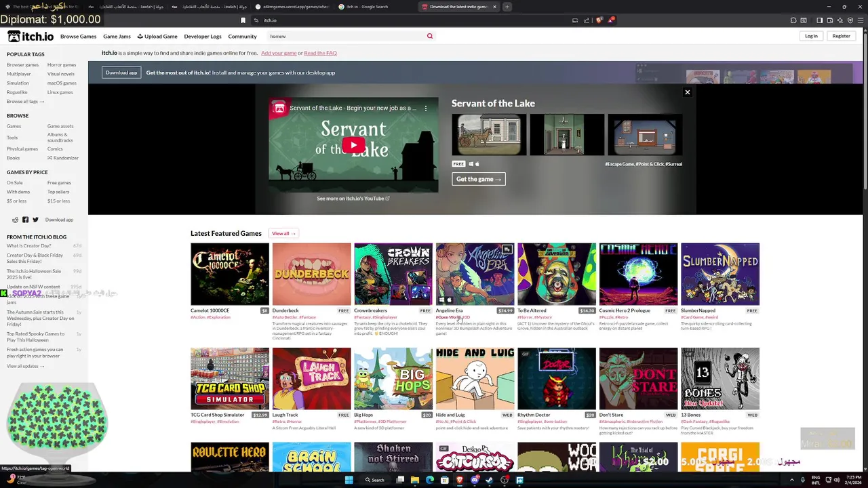Open the Randomizer link
This screenshot has height=488, width=868.
pos(63,158)
